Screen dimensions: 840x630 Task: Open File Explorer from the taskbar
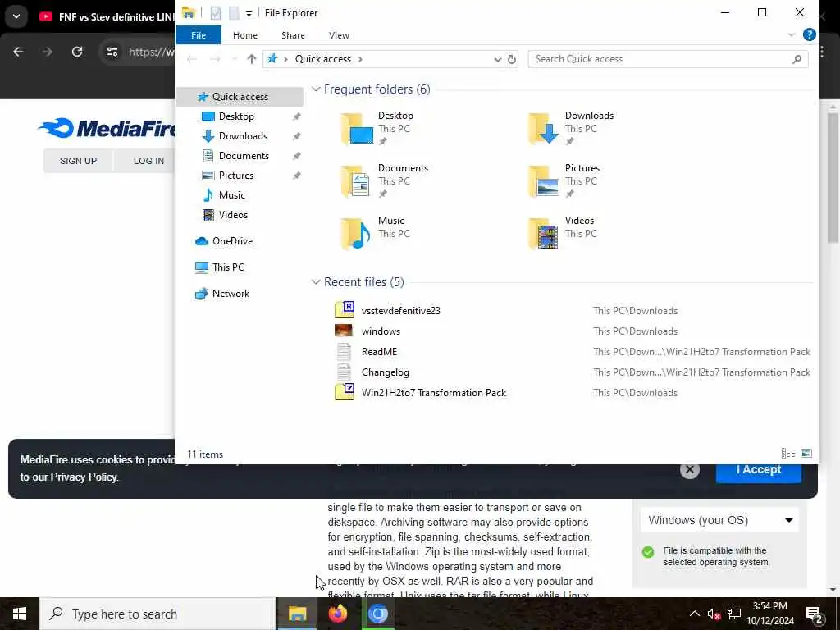(x=297, y=614)
